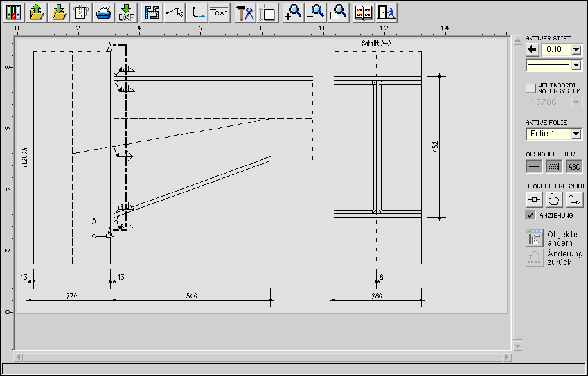588x376 pixels.
Task: Click the black arrow beside pen width
Action: point(531,49)
